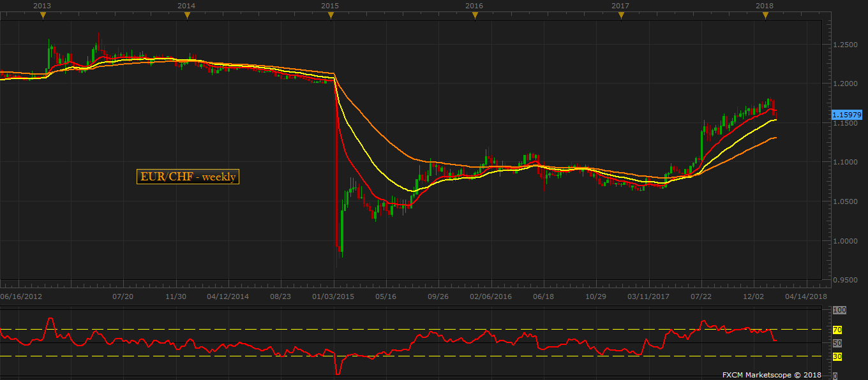The height and width of the screenshot is (380, 868).
Task: Click the 2014 year marker triangle
Action: (186, 16)
